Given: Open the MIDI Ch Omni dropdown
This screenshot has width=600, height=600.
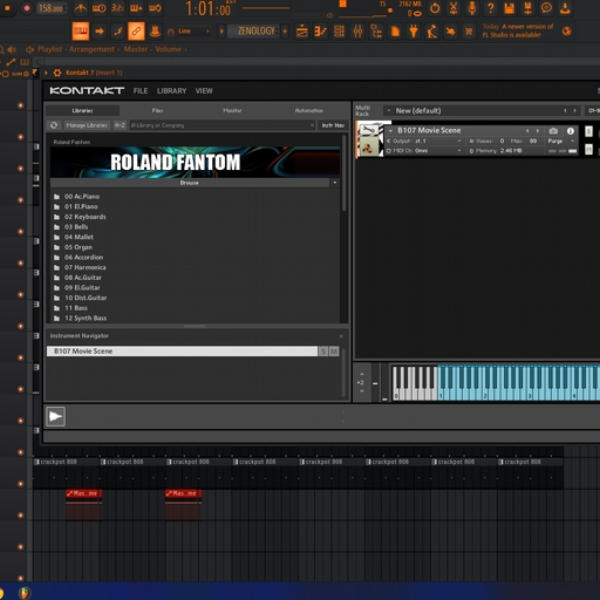Looking at the screenshot, I should (x=425, y=151).
